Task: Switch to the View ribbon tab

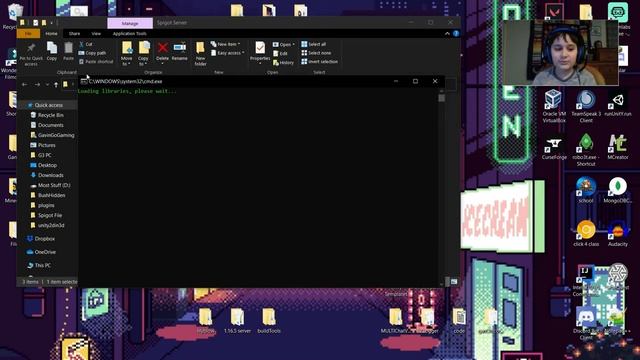Action: pyautogui.click(x=96, y=33)
